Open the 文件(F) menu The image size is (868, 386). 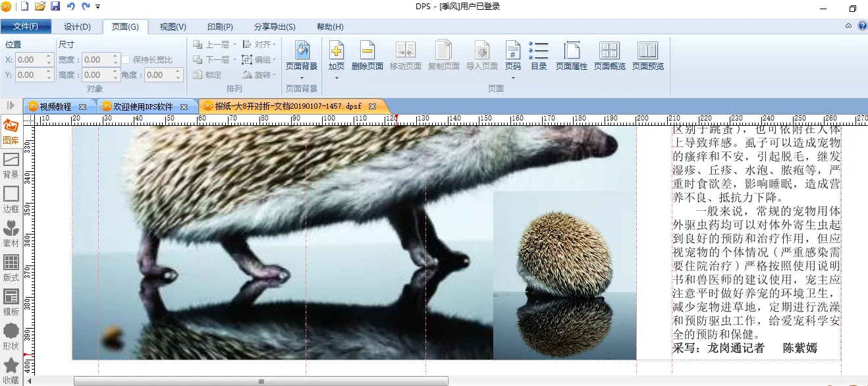[x=26, y=27]
